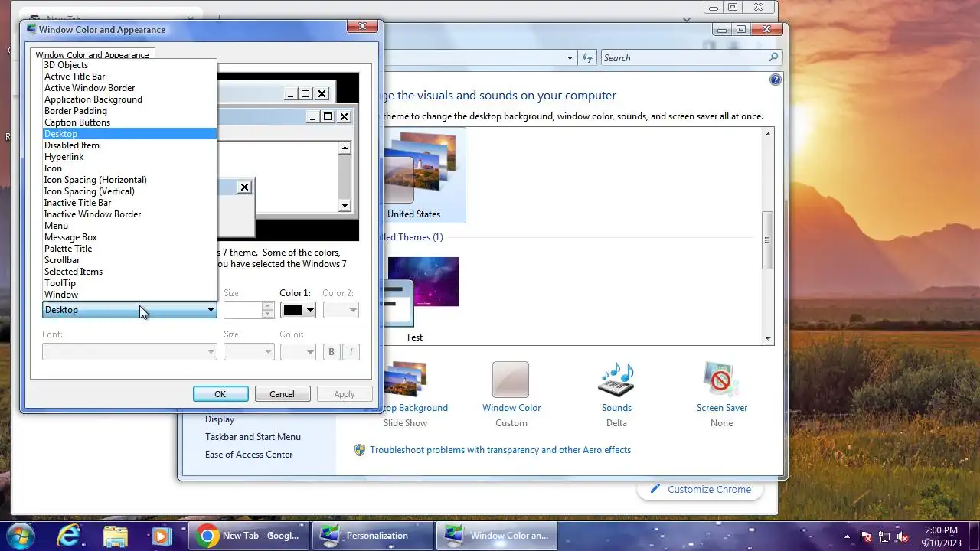Open the blue Help question mark icon
The image size is (980, 551).
pos(775,80)
